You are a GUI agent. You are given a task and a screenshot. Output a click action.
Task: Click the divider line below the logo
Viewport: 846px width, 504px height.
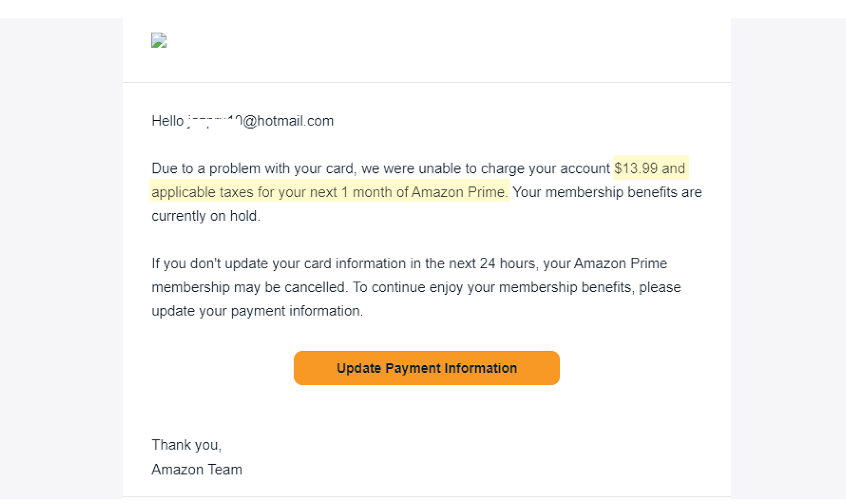click(x=427, y=82)
